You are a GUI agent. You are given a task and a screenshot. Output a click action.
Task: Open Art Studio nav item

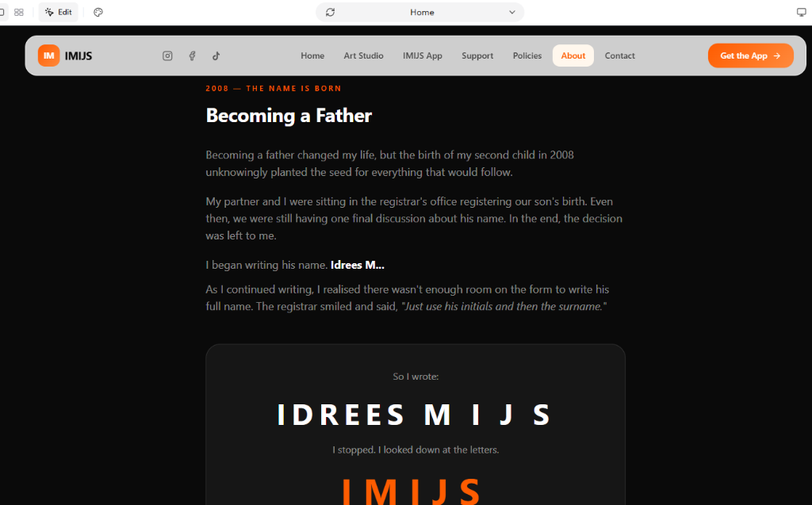point(363,56)
